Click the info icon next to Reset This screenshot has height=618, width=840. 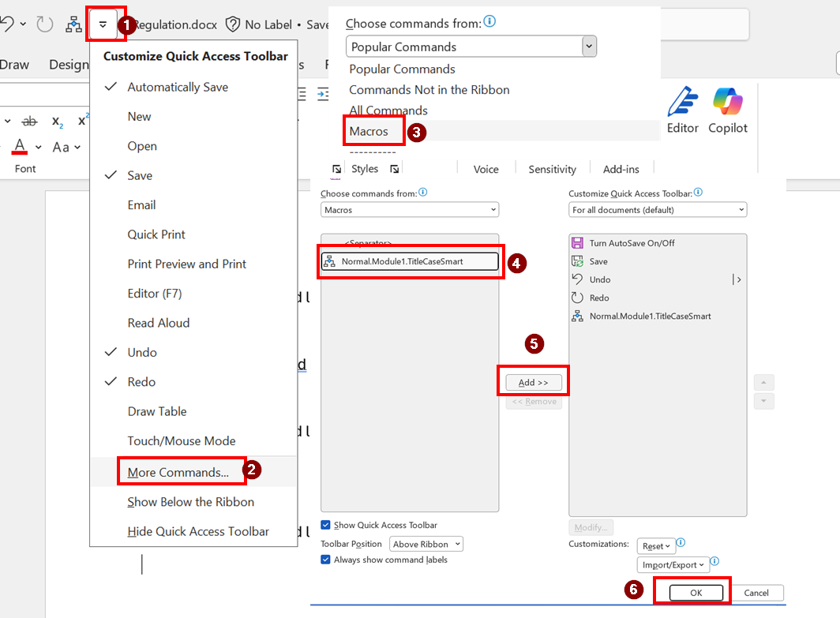(681, 542)
